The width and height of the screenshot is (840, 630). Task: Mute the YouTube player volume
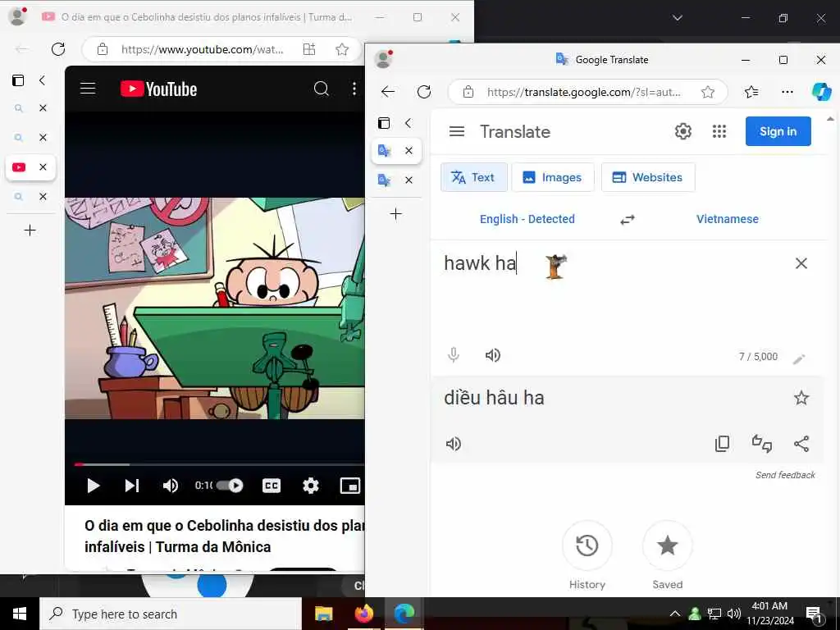(171, 486)
